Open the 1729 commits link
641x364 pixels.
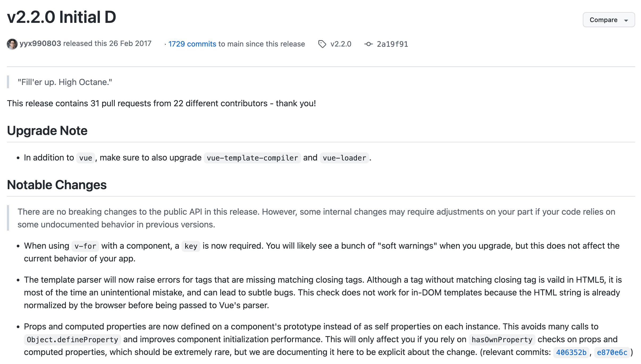192,44
